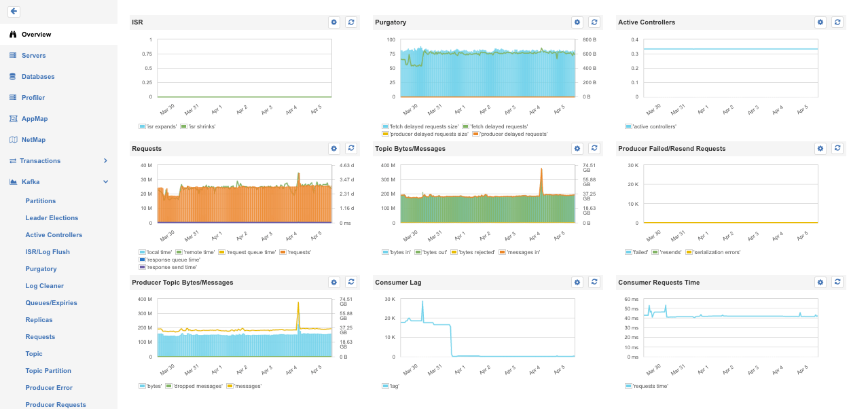Open Kafka Topic page

click(34, 354)
